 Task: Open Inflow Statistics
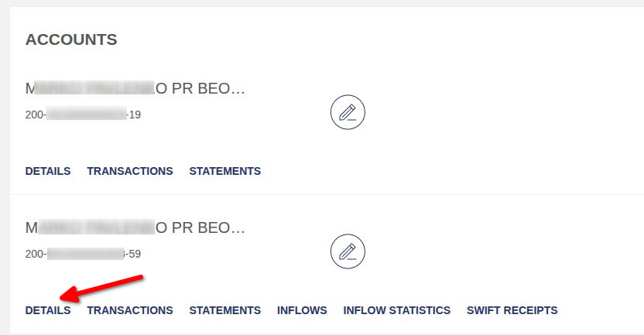397,310
